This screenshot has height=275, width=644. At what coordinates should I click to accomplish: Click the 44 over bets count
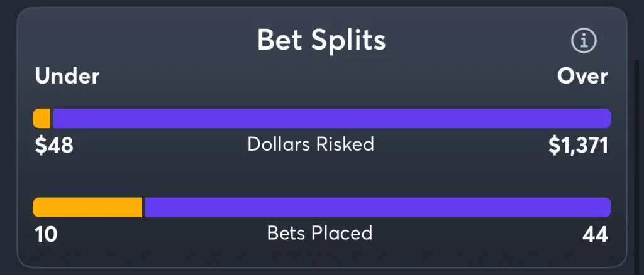[x=595, y=235]
